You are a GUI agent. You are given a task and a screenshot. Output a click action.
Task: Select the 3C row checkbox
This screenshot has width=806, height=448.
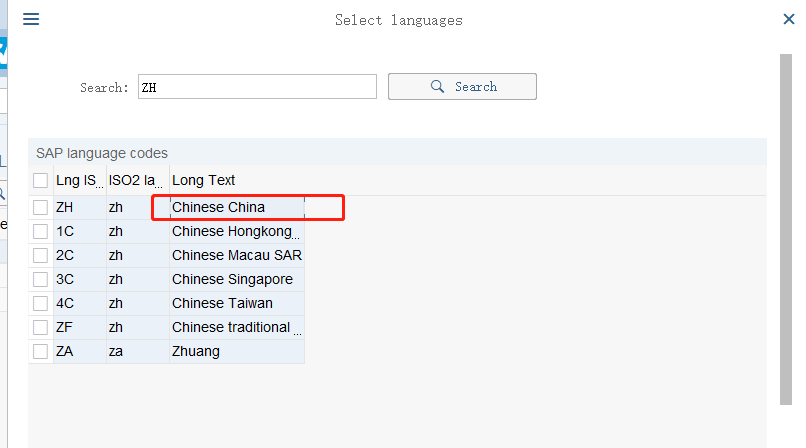pyautogui.click(x=40, y=279)
